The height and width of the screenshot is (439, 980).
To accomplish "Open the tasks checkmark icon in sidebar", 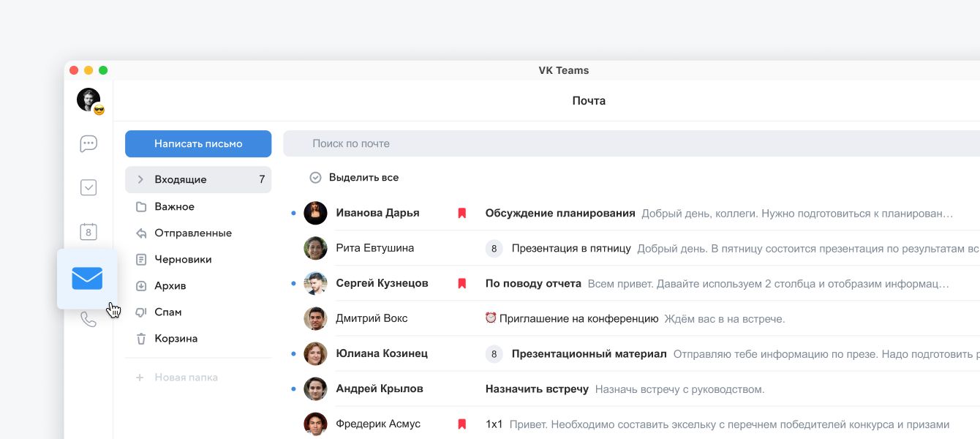I will click(x=88, y=188).
